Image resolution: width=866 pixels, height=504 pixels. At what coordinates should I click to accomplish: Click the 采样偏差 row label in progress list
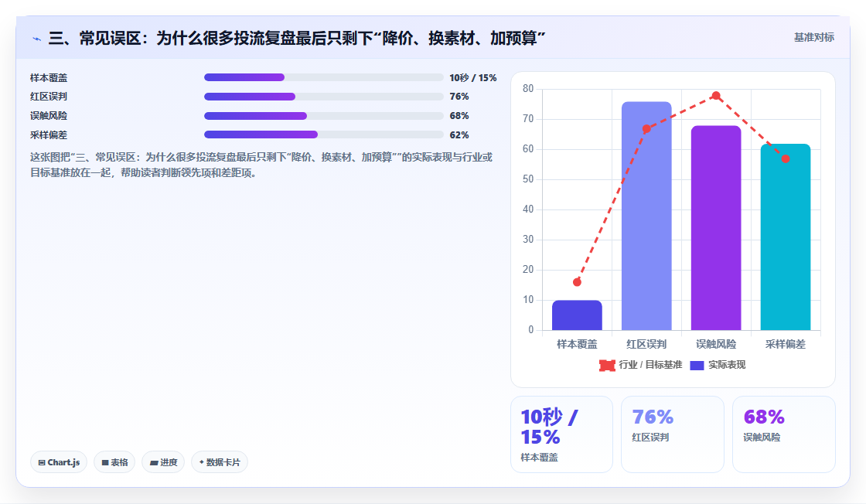[x=49, y=135]
